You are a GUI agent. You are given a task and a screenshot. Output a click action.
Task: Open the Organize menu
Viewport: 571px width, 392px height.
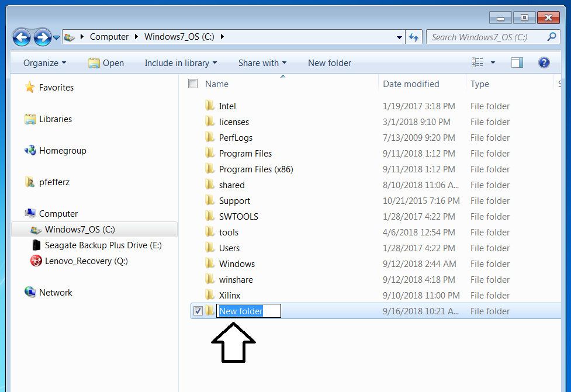[x=45, y=63]
